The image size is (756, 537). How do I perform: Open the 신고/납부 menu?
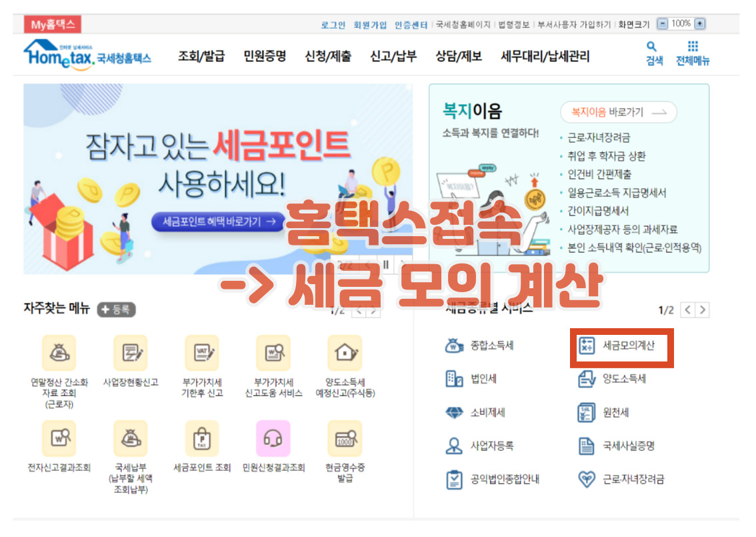tap(393, 57)
